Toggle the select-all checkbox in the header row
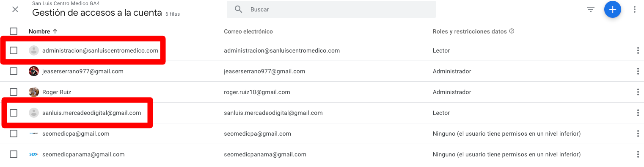 coord(14,31)
